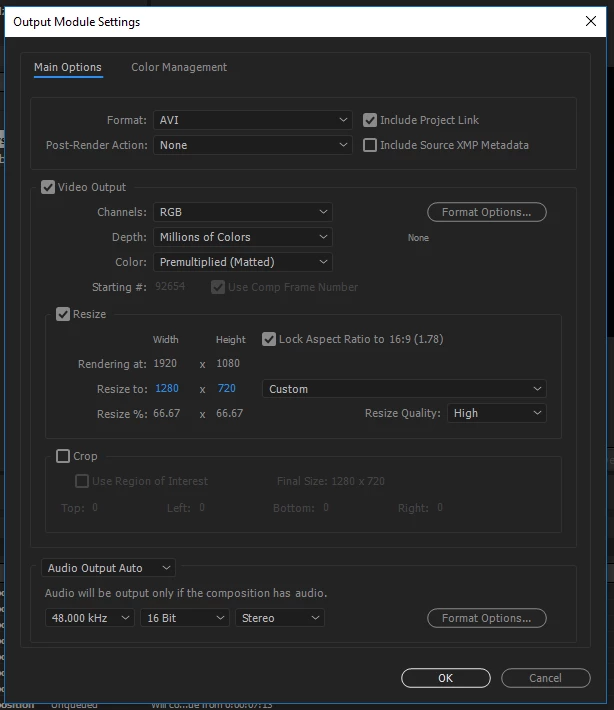Viewport: 614px width, 710px height.
Task: Open the 16 Bit audio depth dropdown
Action: (185, 618)
